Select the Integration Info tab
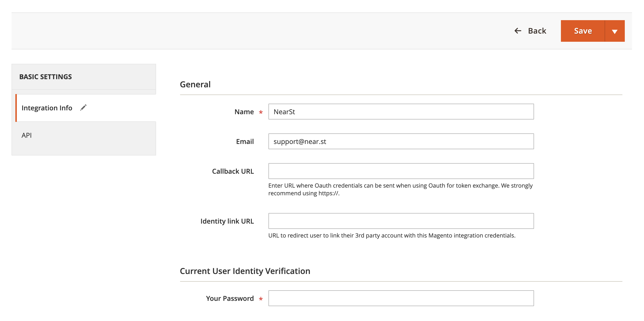 coord(47,108)
